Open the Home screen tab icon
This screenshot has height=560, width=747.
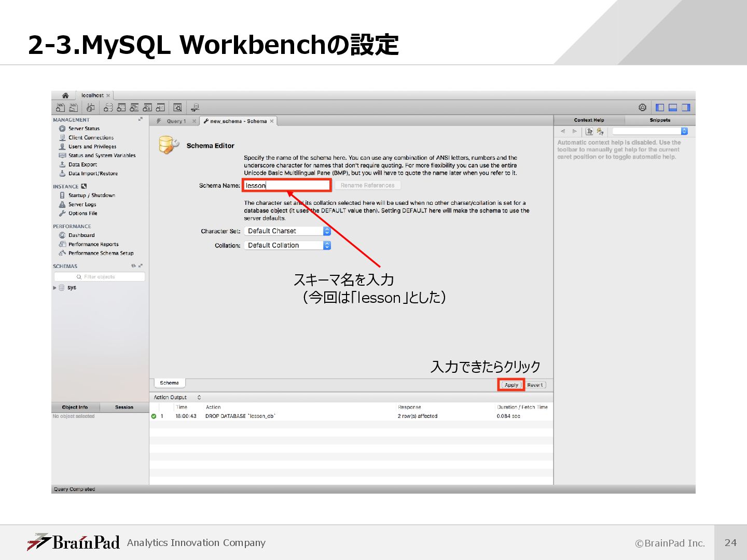point(65,95)
